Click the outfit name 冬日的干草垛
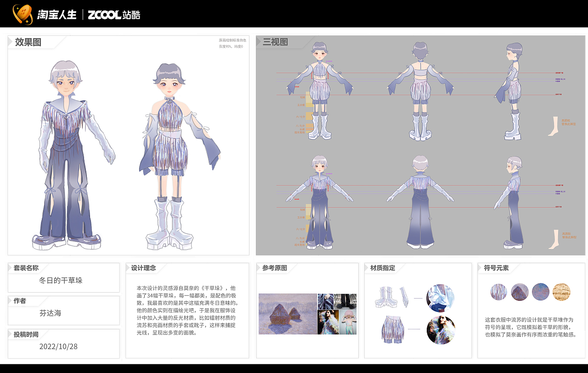Viewport: 588px width, 373px height. [x=61, y=280]
